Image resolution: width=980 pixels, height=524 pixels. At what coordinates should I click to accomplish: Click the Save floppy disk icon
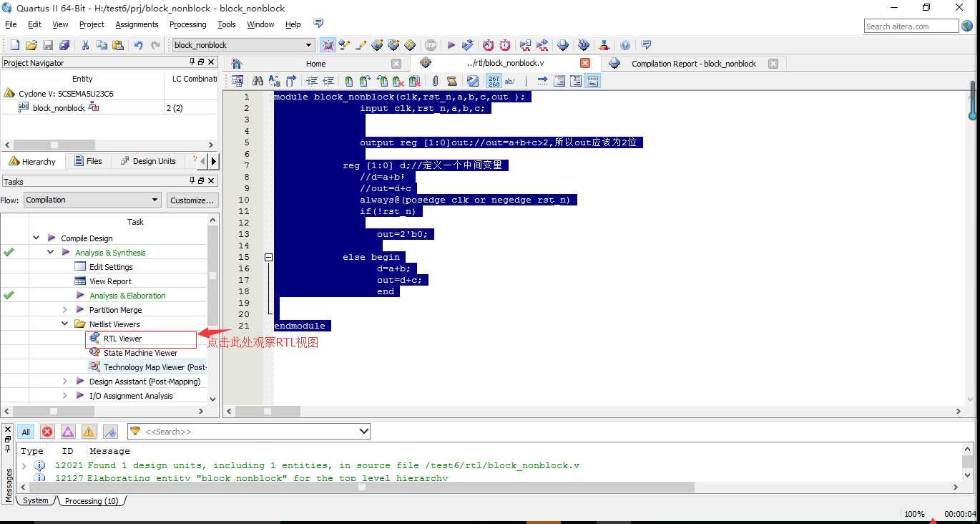tap(48, 45)
